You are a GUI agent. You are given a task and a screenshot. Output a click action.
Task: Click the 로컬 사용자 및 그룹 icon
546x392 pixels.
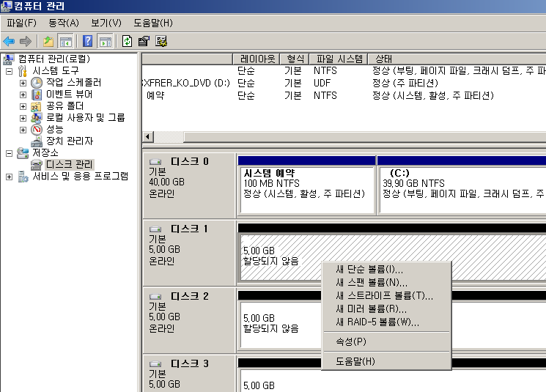[x=36, y=118]
